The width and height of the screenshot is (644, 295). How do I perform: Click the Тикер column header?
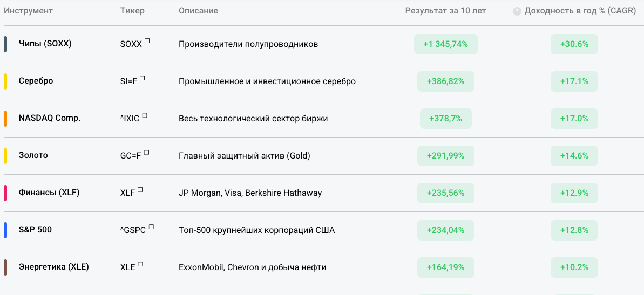(x=132, y=11)
